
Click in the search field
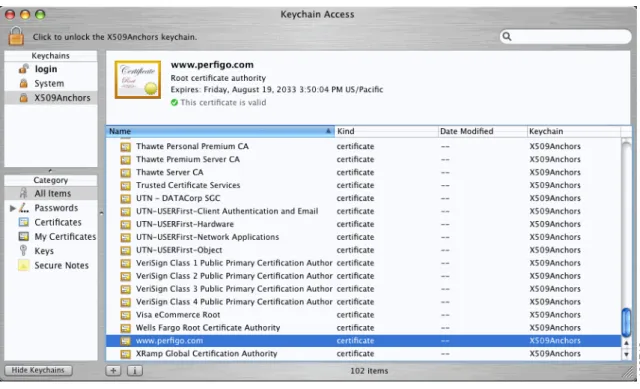coord(565,36)
